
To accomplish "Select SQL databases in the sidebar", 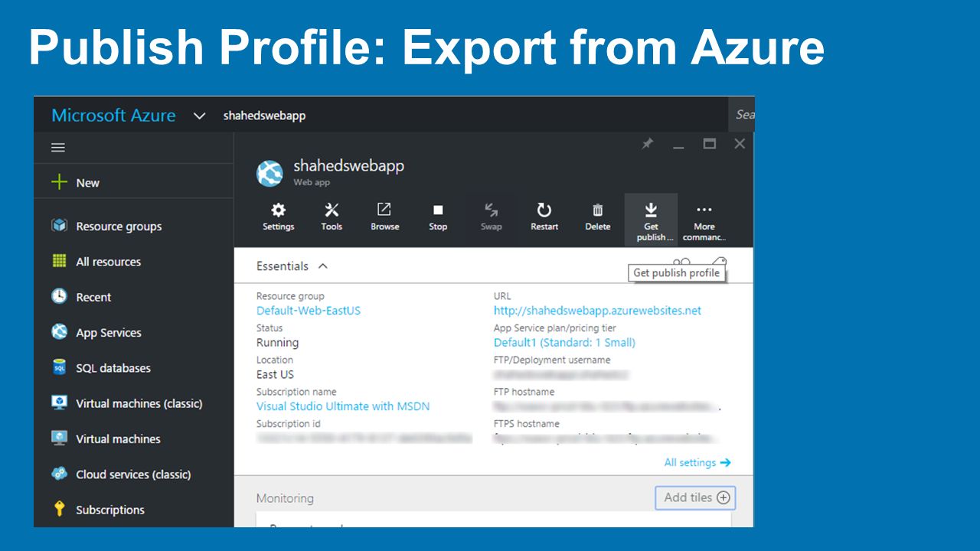I will [x=113, y=368].
